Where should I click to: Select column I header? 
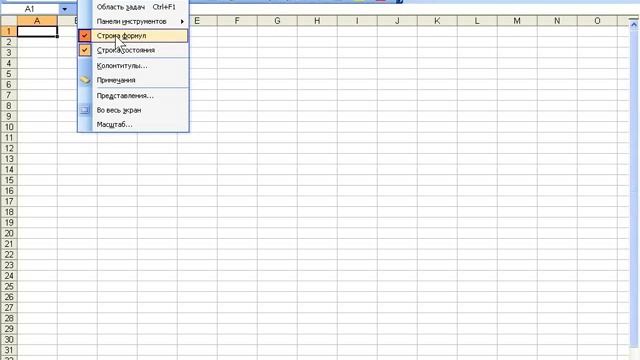[357, 21]
